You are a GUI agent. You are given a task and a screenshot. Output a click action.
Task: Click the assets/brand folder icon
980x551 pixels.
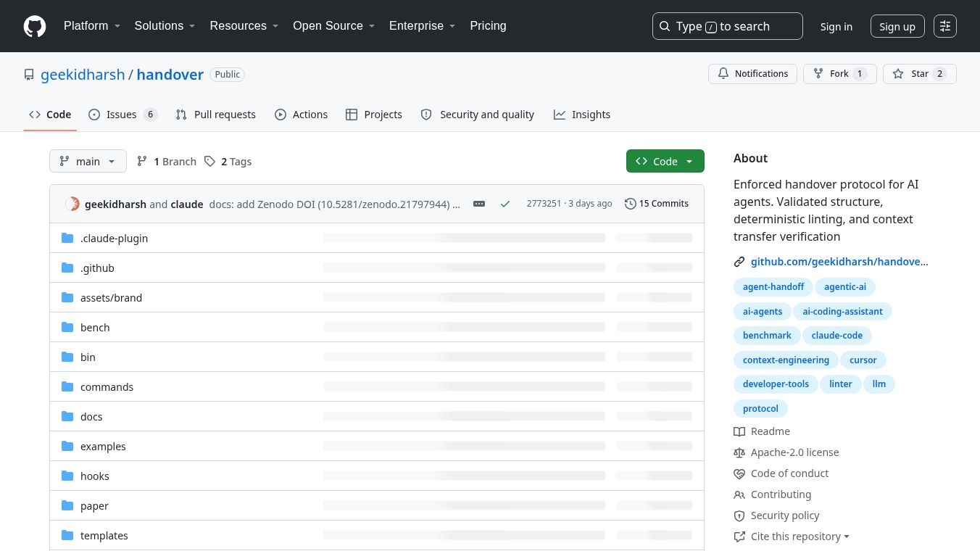(x=68, y=297)
